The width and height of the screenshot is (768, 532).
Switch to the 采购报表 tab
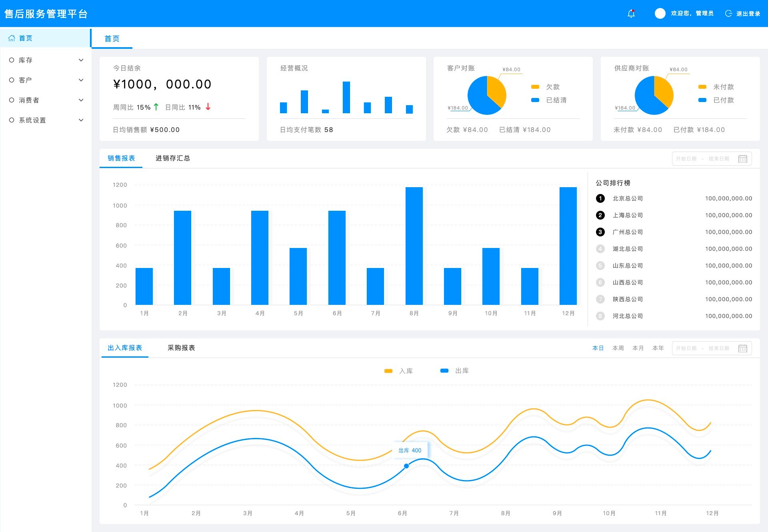coord(181,348)
